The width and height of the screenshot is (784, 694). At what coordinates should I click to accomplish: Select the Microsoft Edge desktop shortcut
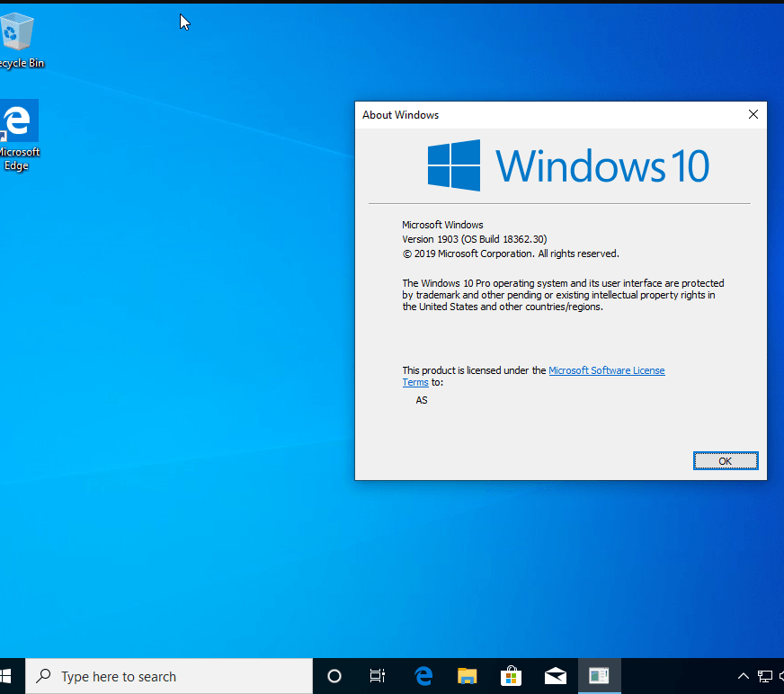[18, 135]
